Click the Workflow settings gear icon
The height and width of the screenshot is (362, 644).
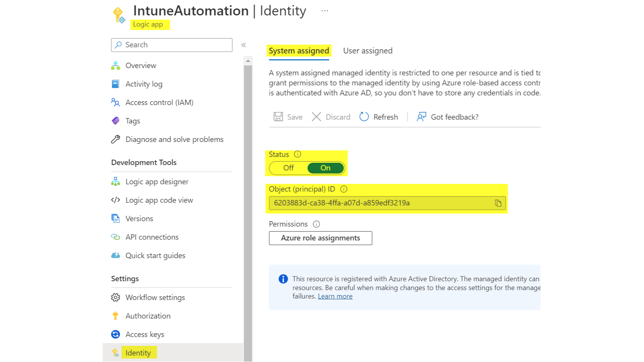point(116,297)
